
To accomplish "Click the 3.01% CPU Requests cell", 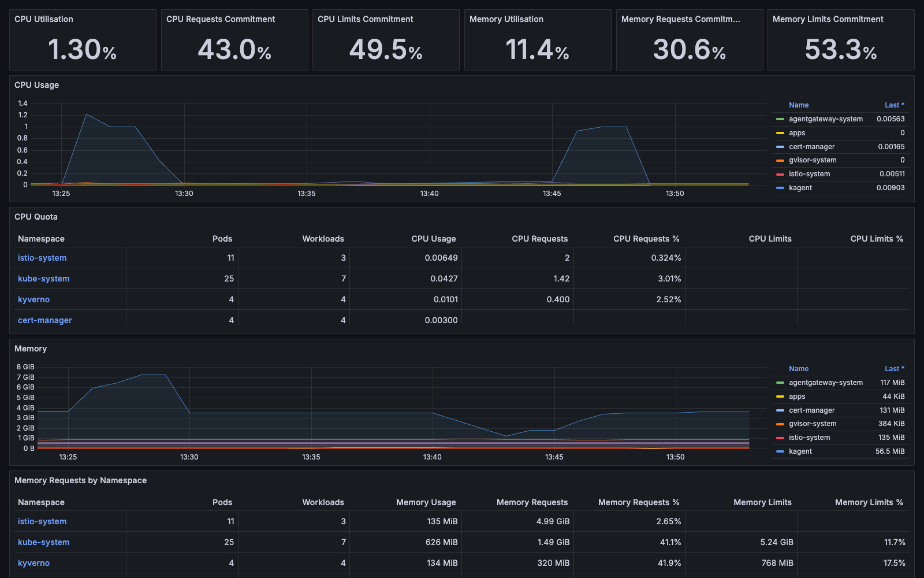I will coord(669,279).
